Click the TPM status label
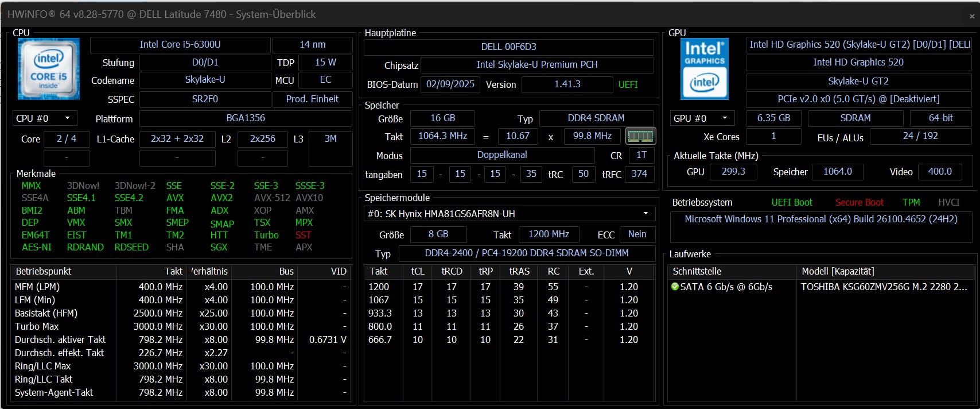Screen dimensions: 980x409 (911, 202)
